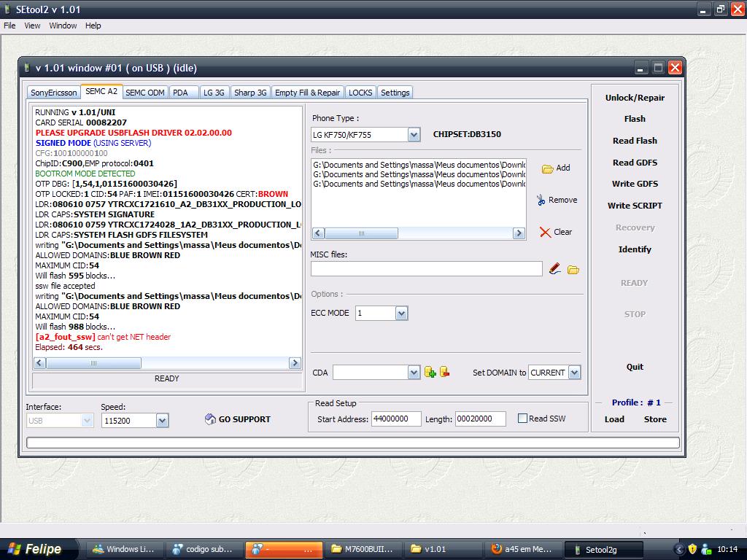Click the Read Flash button
The height and width of the screenshot is (560, 747).
pos(635,141)
